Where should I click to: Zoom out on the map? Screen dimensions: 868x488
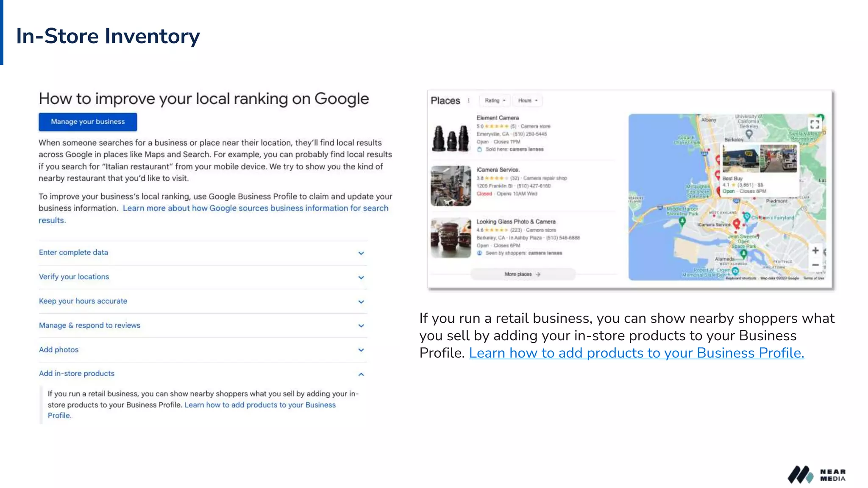(x=815, y=265)
